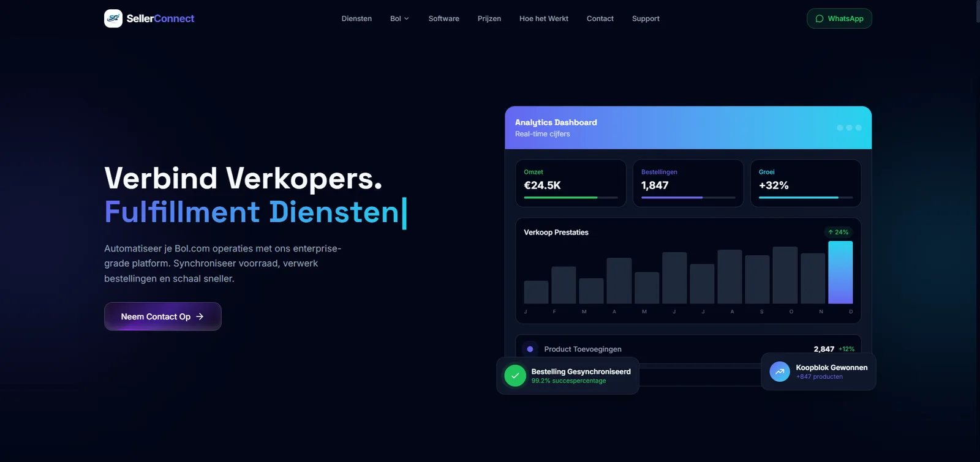Click the +847 producten text
Viewport: 980px width, 462px height.
[x=820, y=377]
